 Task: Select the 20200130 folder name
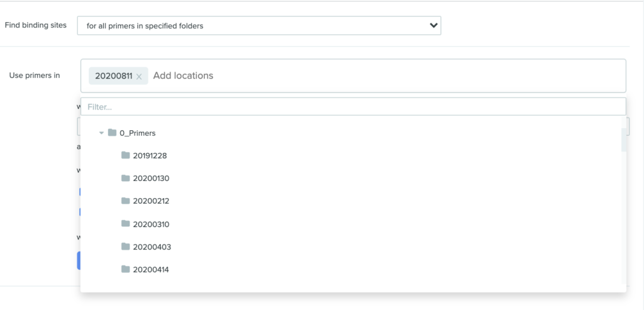coord(151,178)
